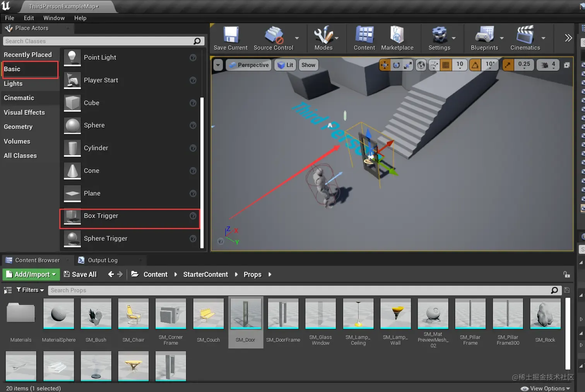Select the Sphere Trigger actor icon
The image size is (585, 392).
coord(72,239)
